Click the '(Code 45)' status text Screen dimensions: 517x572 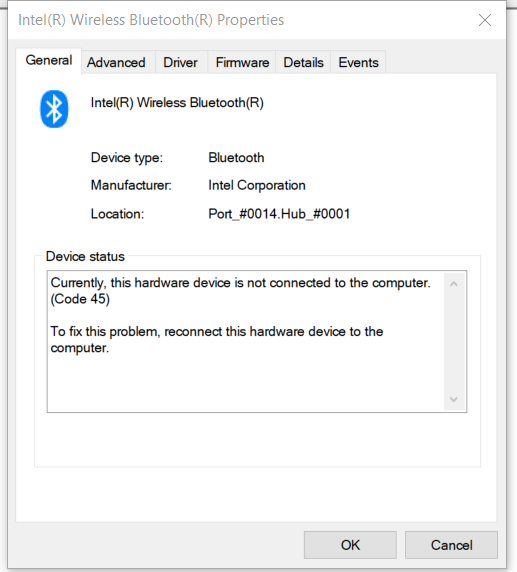(80, 299)
